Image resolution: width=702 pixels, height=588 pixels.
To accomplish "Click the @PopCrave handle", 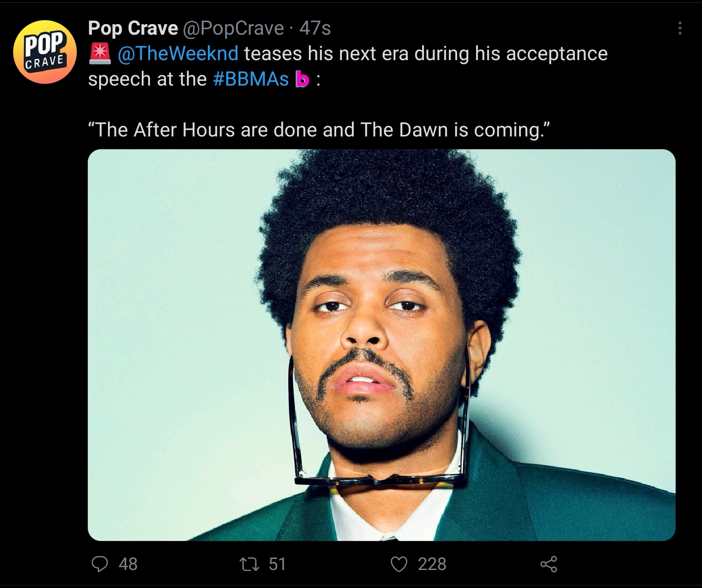I will (x=233, y=28).
